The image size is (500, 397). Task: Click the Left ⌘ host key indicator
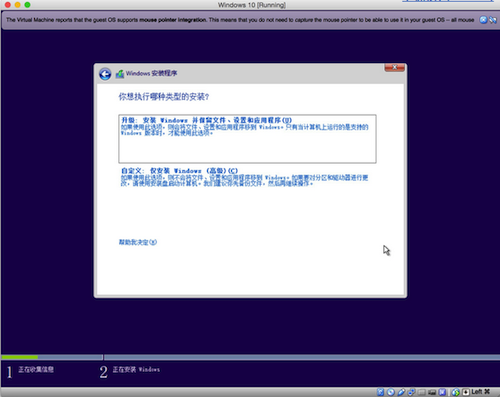coord(481,392)
